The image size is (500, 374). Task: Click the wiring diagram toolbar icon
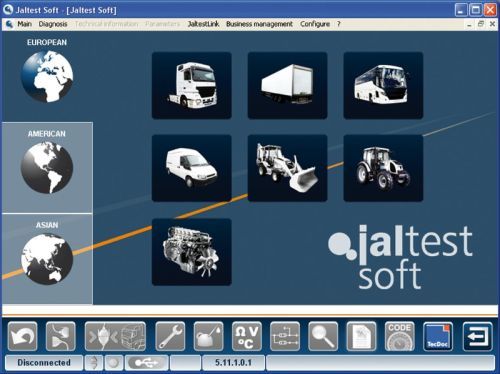click(x=285, y=336)
